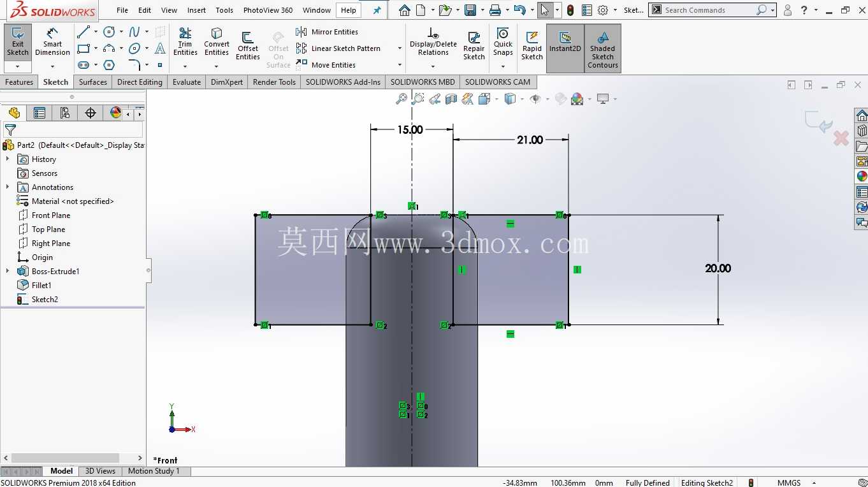Exit the current sketch via Exit Sketch

(x=18, y=41)
